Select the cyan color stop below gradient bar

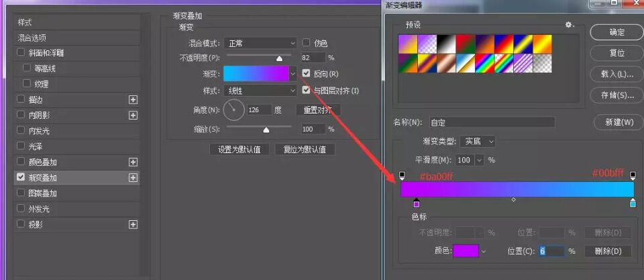coord(633,203)
